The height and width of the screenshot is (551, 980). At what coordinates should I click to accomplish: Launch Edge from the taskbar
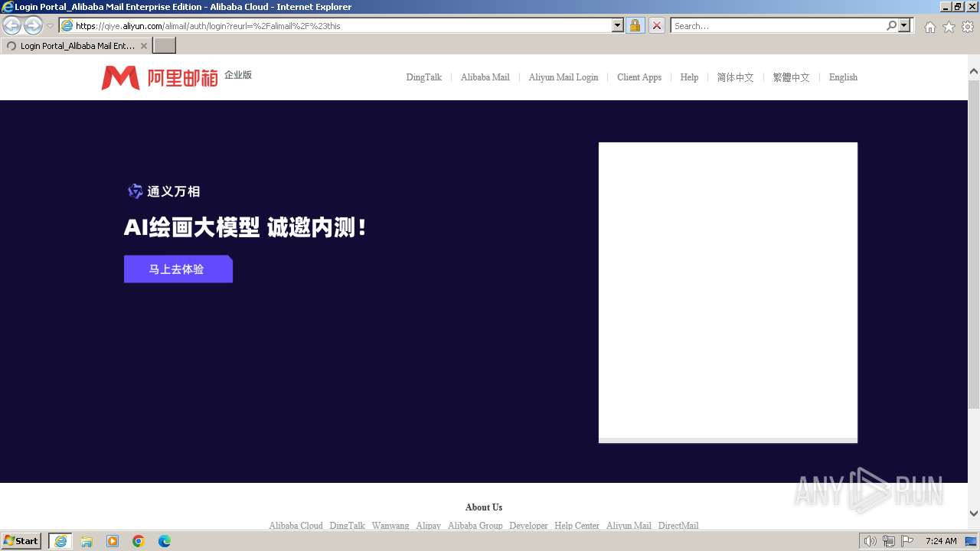coord(165,541)
